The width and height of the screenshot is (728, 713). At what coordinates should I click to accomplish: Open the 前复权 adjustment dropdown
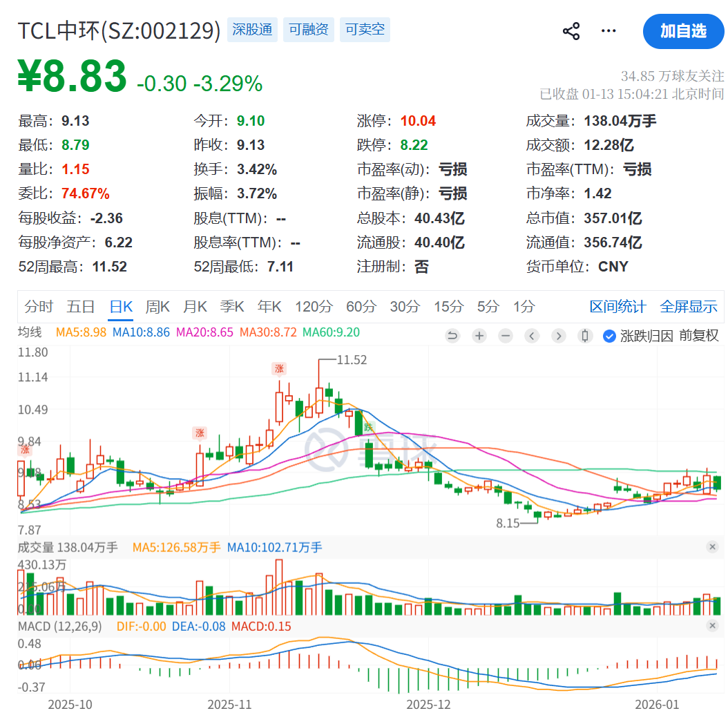[x=699, y=336]
